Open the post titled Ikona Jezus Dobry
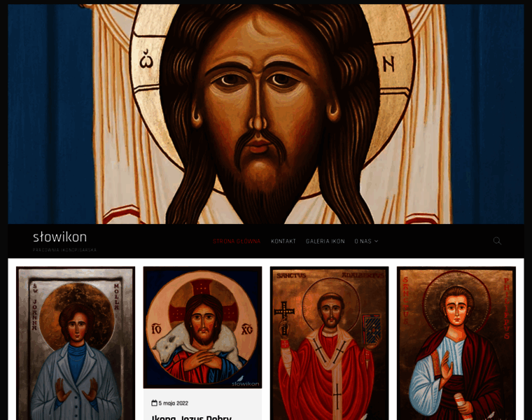This screenshot has height=420, width=532. [x=191, y=417]
